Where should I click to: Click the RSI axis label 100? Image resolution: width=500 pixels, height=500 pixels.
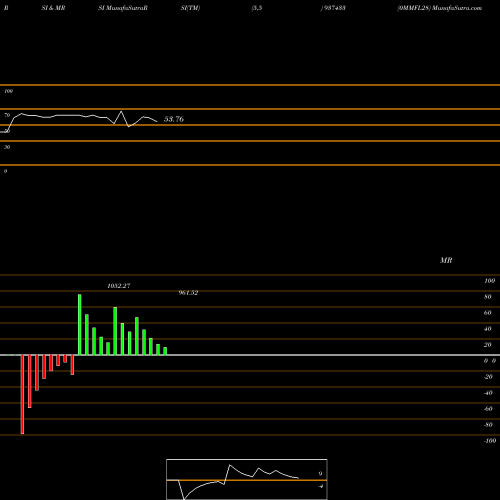pos(9,91)
